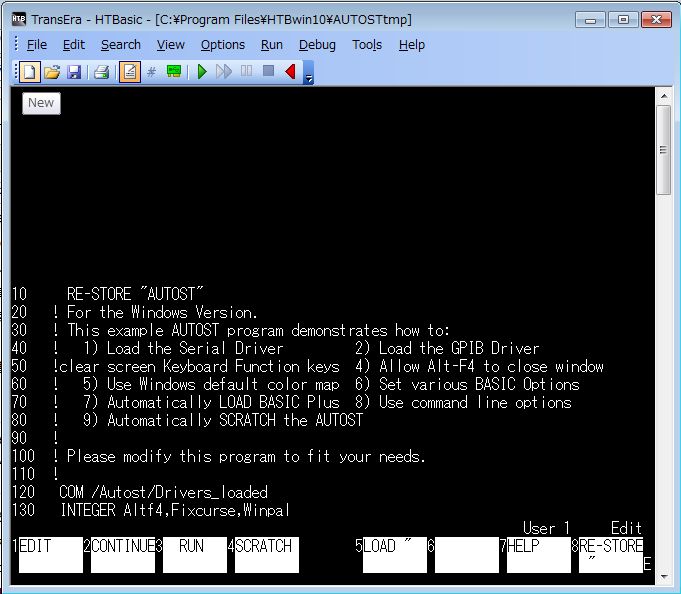The height and width of the screenshot is (594, 681).
Task: Click text clear screen Keyboard Function keys
Action: (199, 366)
